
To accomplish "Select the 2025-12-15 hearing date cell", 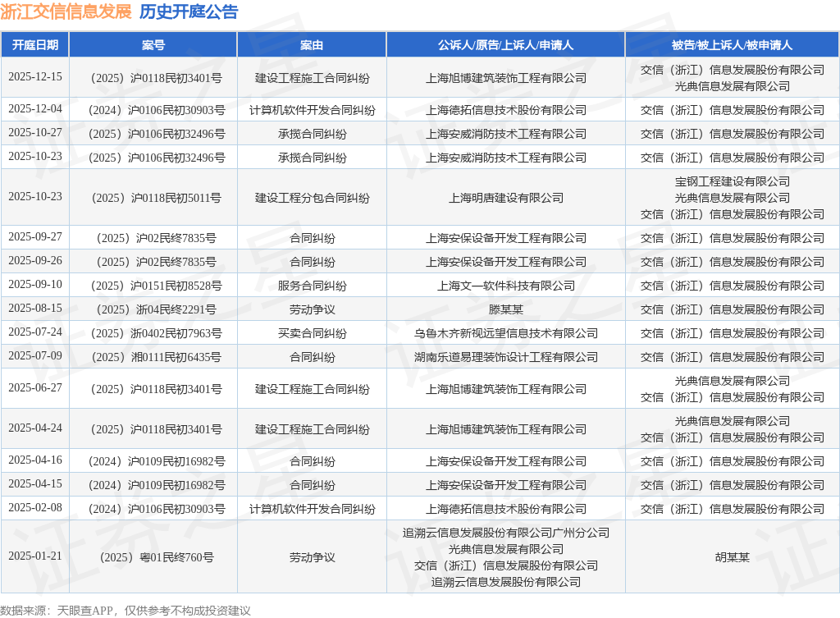I will (x=35, y=77).
